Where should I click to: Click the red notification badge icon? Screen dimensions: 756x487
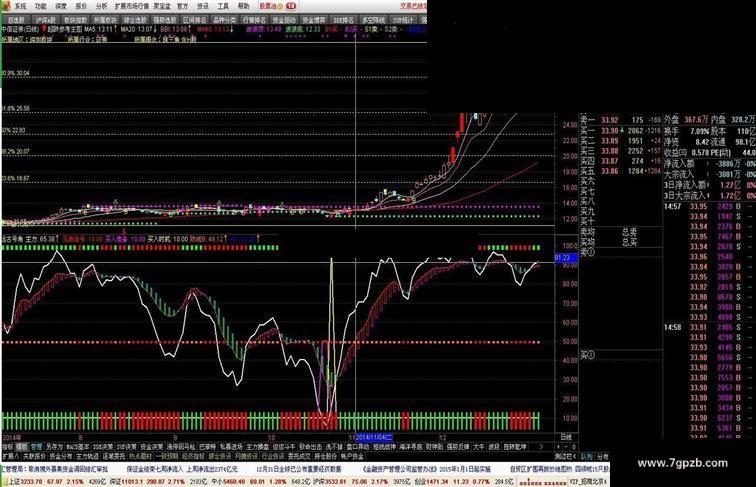tap(290, 6)
